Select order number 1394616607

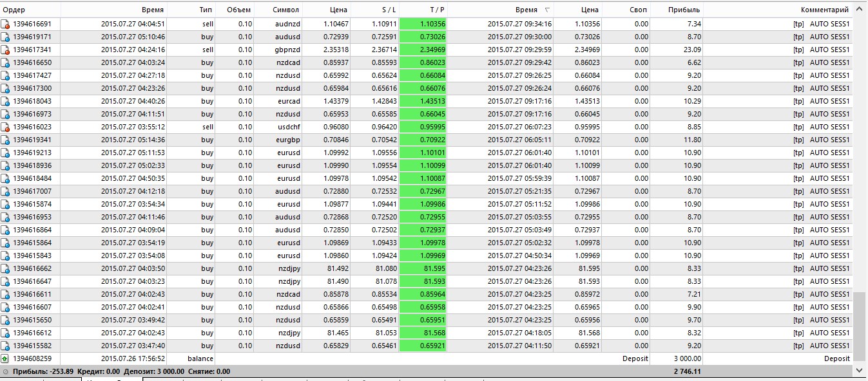(32, 307)
